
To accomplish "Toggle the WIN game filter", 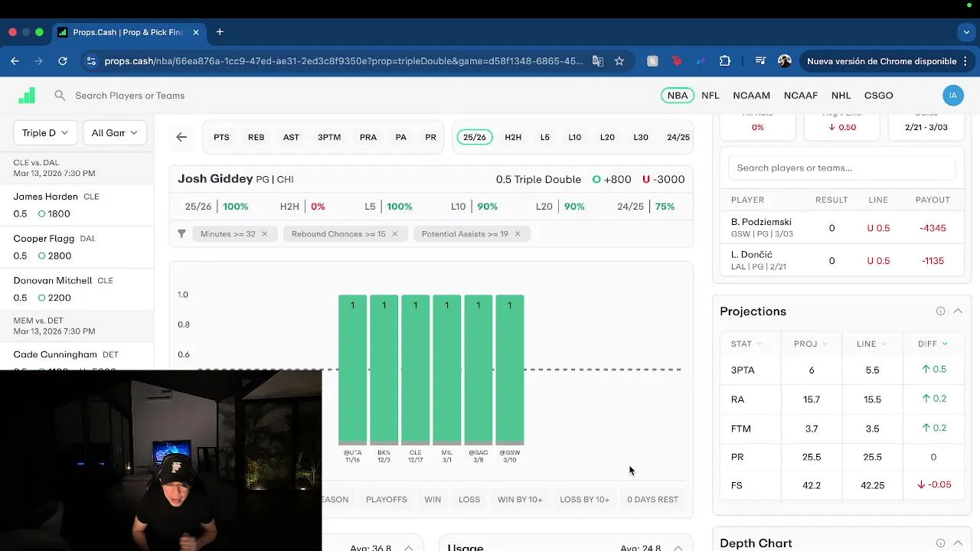I will coord(433,500).
